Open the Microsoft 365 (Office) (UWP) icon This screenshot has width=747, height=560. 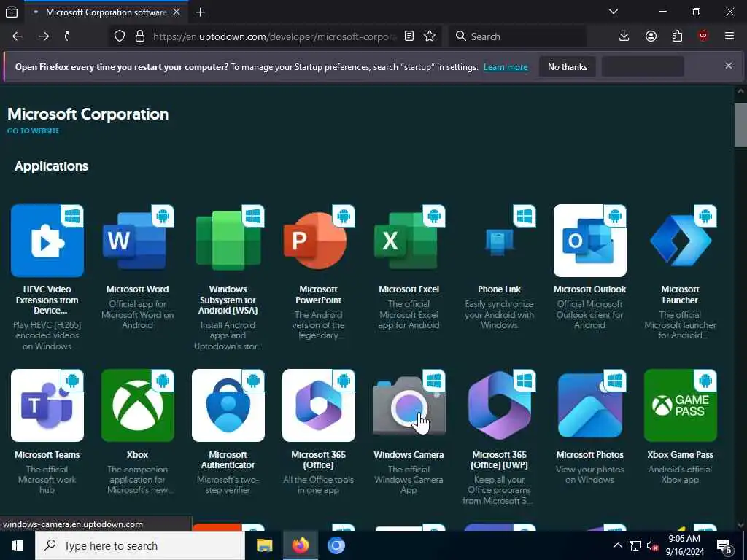pos(499,405)
